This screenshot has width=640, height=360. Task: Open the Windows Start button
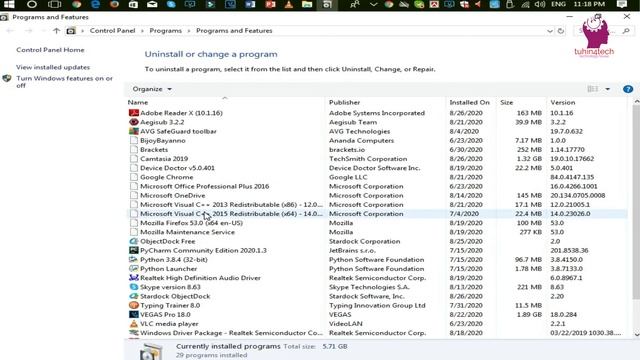[9, 4]
